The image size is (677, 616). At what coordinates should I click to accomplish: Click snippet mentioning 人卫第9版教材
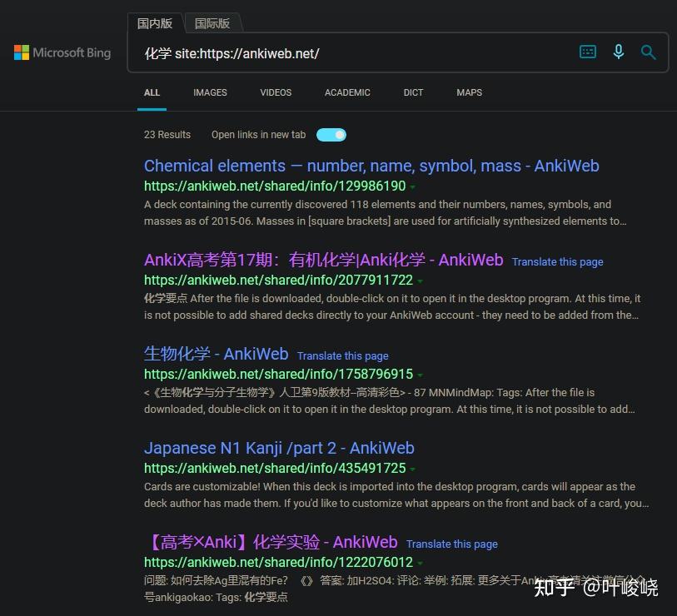click(x=390, y=401)
